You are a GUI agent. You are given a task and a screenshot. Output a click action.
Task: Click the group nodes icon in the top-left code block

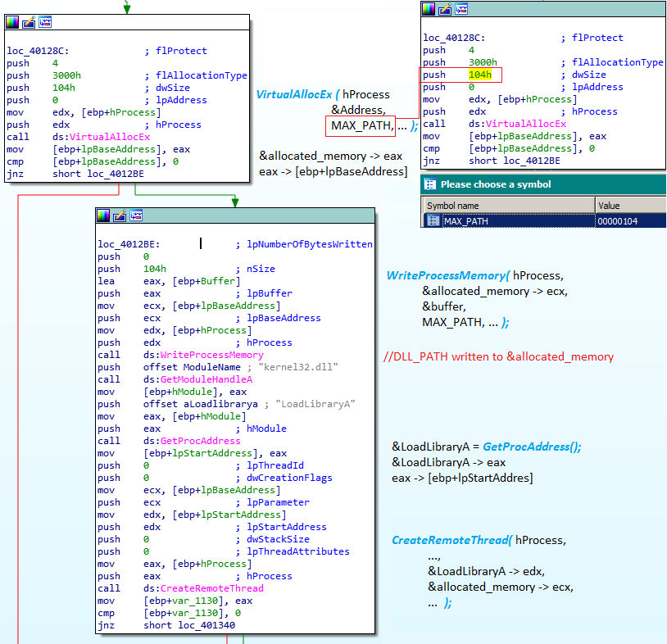[44, 21]
